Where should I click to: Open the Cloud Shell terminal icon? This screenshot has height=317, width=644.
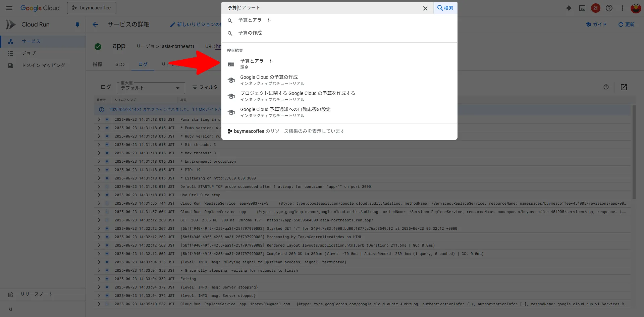(x=582, y=8)
